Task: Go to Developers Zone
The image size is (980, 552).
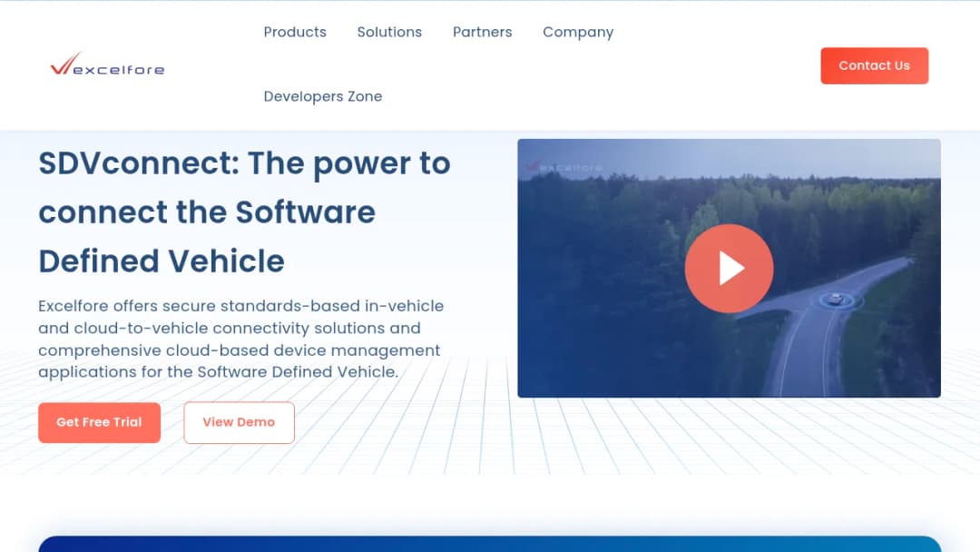Action: pos(322,96)
